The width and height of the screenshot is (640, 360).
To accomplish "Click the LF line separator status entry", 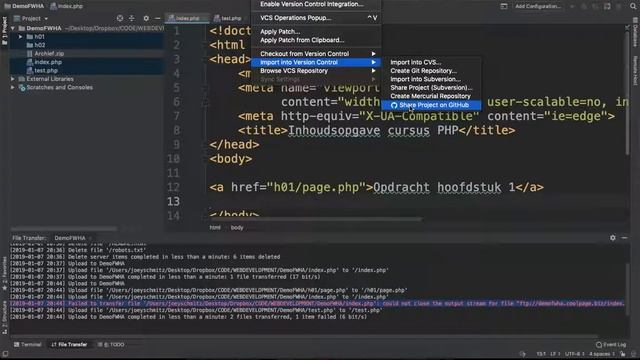I will (x=555, y=354).
